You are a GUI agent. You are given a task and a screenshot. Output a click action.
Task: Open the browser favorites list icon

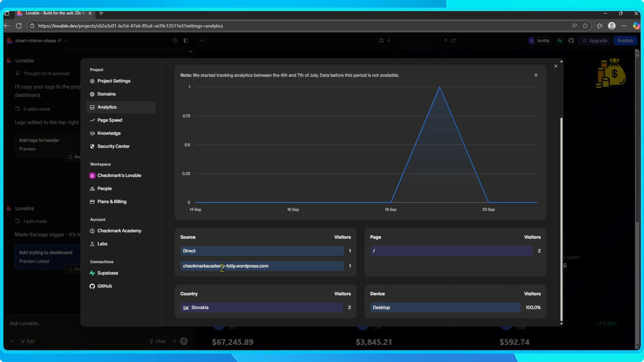pyautogui.click(x=600, y=26)
